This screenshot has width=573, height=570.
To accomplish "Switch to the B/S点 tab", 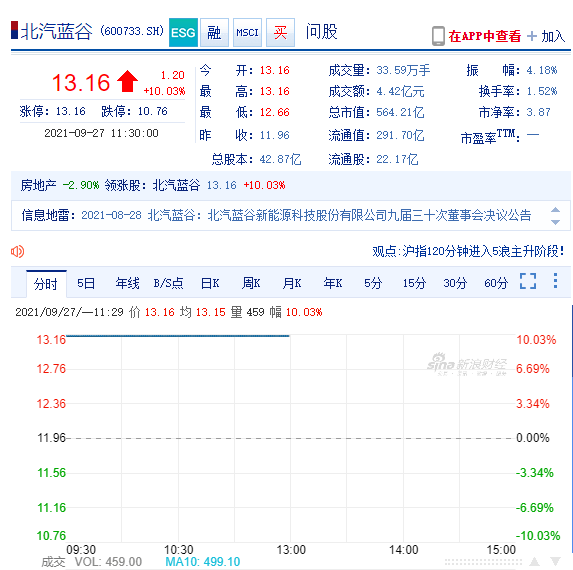I will [168, 283].
